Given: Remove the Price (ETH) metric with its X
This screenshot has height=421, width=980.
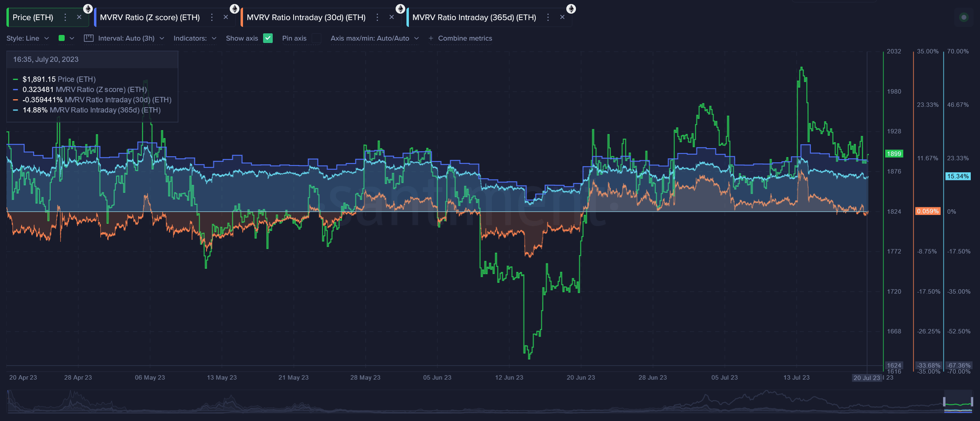Looking at the screenshot, I should [79, 17].
